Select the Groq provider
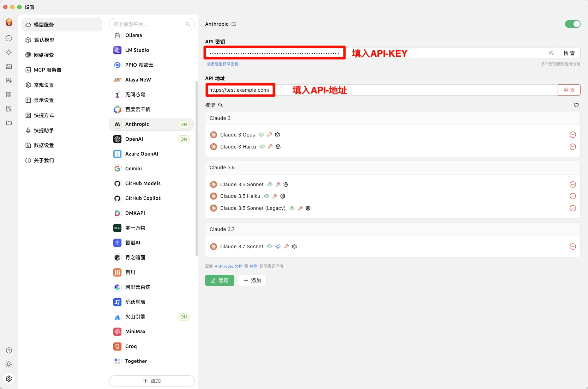Viewport: 588px width, 389px height. pos(151,346)
